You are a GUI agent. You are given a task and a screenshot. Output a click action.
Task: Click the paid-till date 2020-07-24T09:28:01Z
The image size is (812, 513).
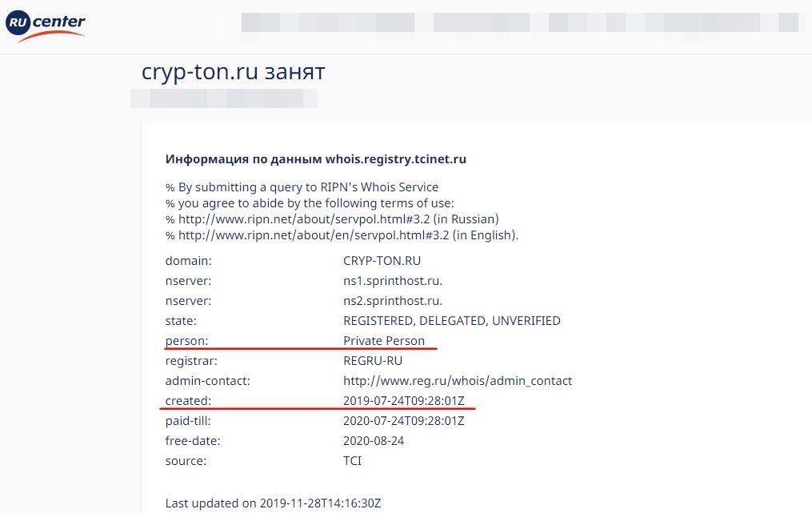coord(403,420)
